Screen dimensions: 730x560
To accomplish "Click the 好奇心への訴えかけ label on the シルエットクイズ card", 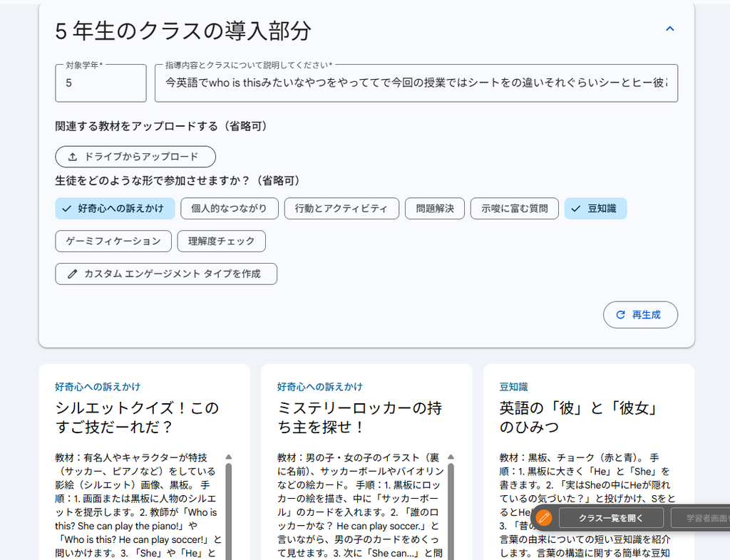I will pyautogui.click(x=98, y=387).
